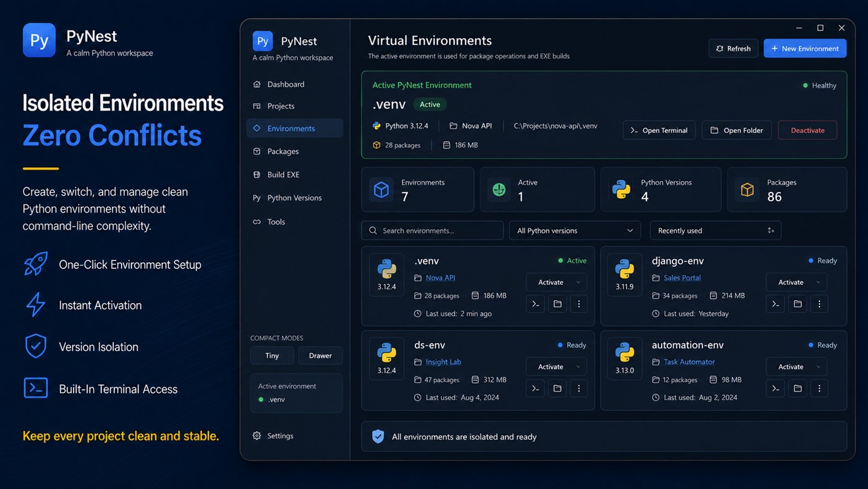Image resolution: width=868 pixels, height=489 pixels.
Task: Click folder icon on .venv card
Action: [558, 304]
